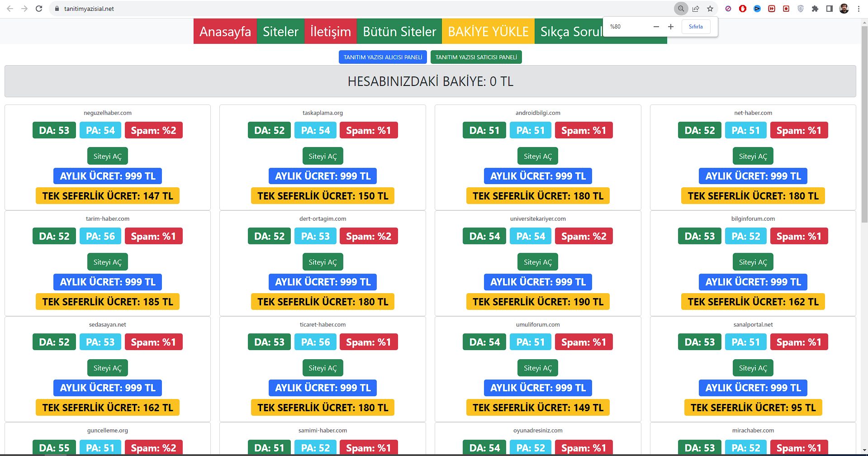Click Siteyi AÇ for taskaplama.org

point(323,156)
